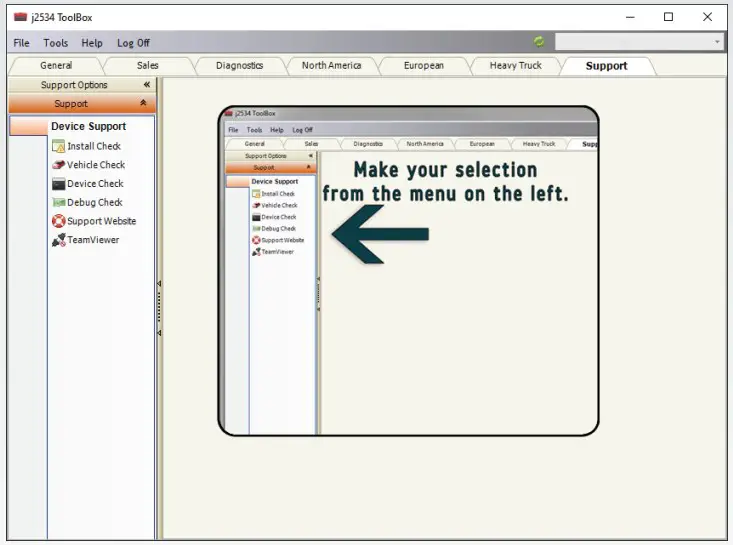Viewport: 733px width, 545px height.
Task: Switch to the European tab
Action: point(424,65)
